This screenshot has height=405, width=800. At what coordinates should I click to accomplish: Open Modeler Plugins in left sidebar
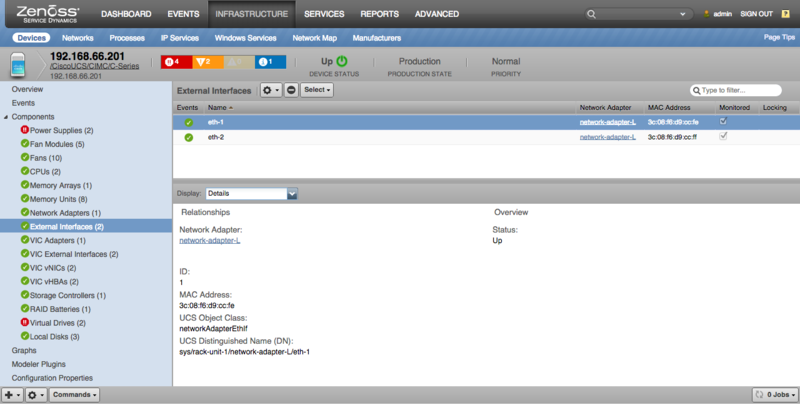coord(39,364)
